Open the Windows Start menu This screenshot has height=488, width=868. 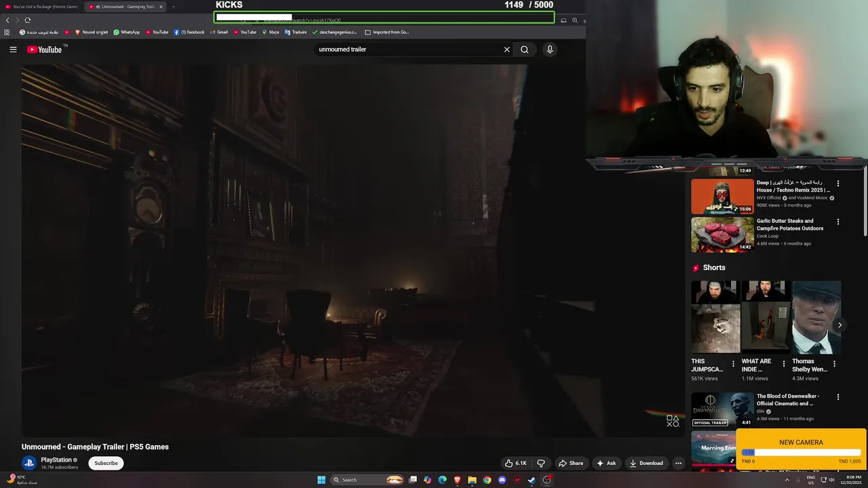(321, 480)
